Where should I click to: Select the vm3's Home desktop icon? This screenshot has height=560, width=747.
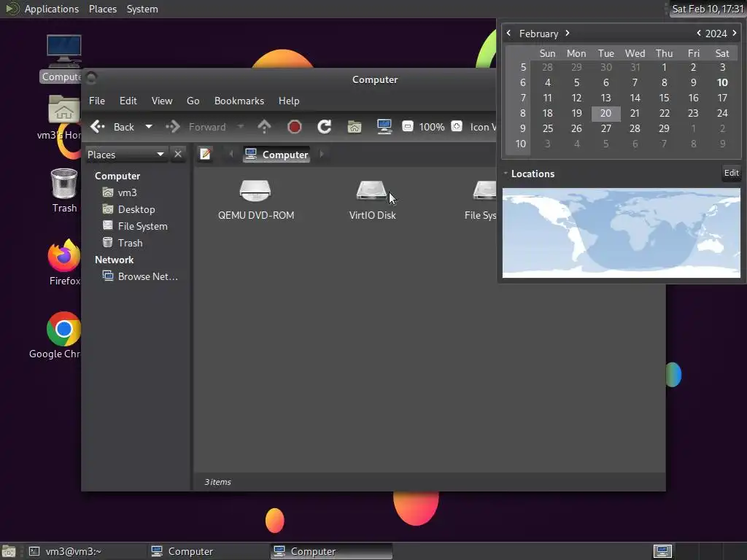[x=60, y=117]
